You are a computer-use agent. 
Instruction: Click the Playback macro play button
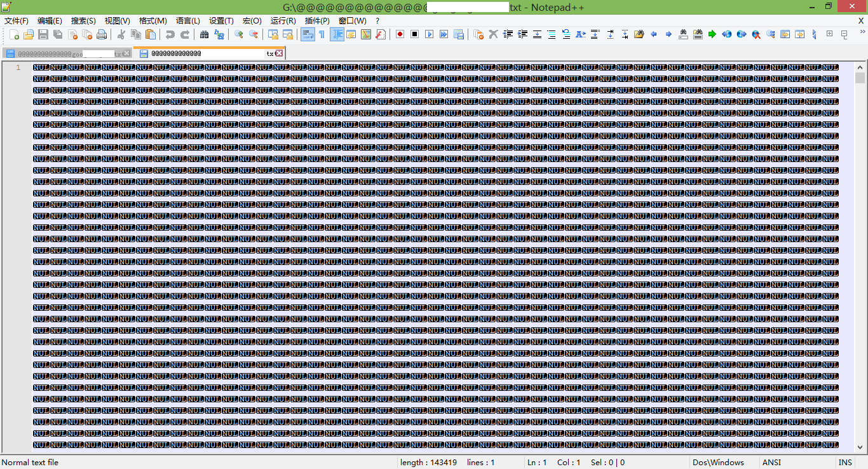coord(429,34)
